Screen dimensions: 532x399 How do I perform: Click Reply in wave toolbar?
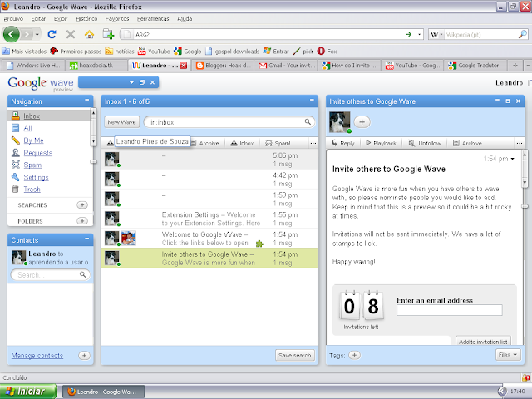coord(343,143)
